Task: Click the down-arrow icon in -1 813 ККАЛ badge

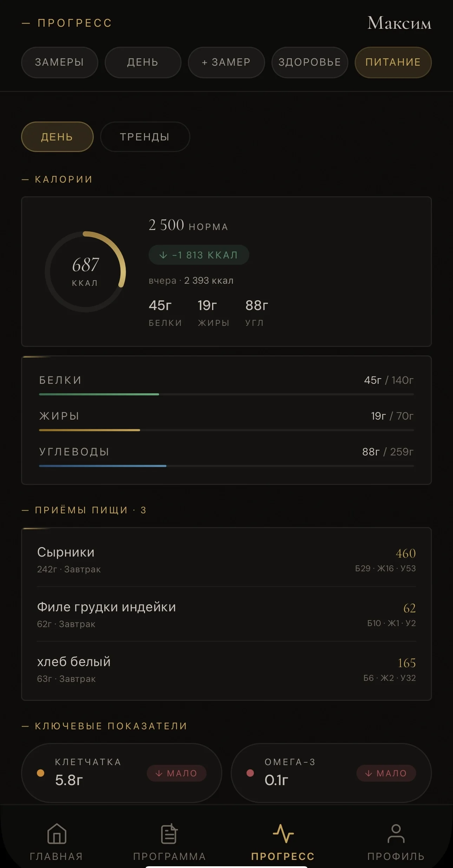Action: tap(164, 255)
